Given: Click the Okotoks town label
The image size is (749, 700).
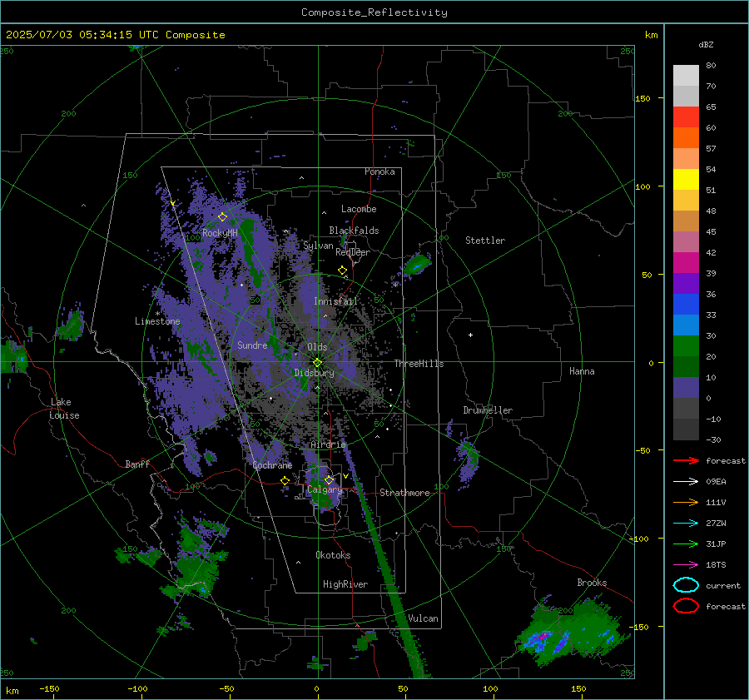Looking at the screenshot, I should coord(333,554).
